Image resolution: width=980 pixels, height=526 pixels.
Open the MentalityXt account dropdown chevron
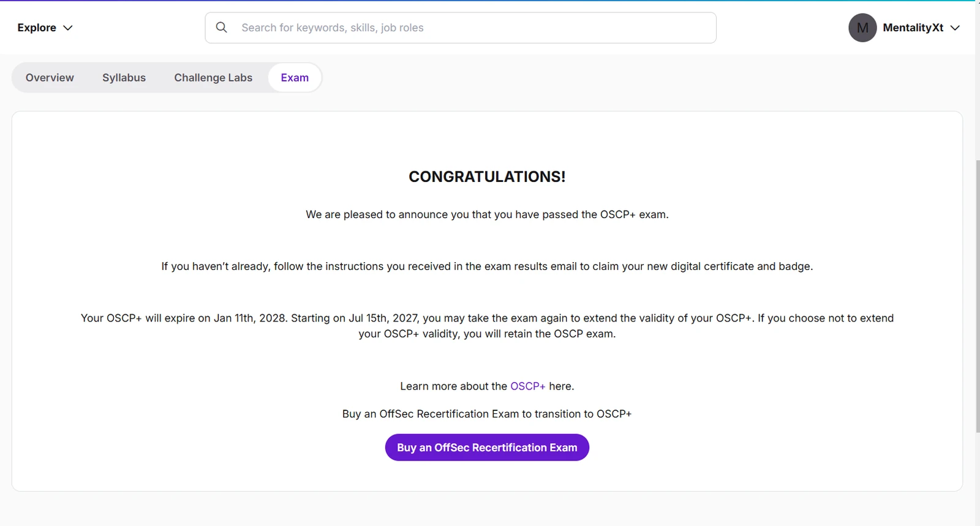pyautogui.click(x=955, y=28)
